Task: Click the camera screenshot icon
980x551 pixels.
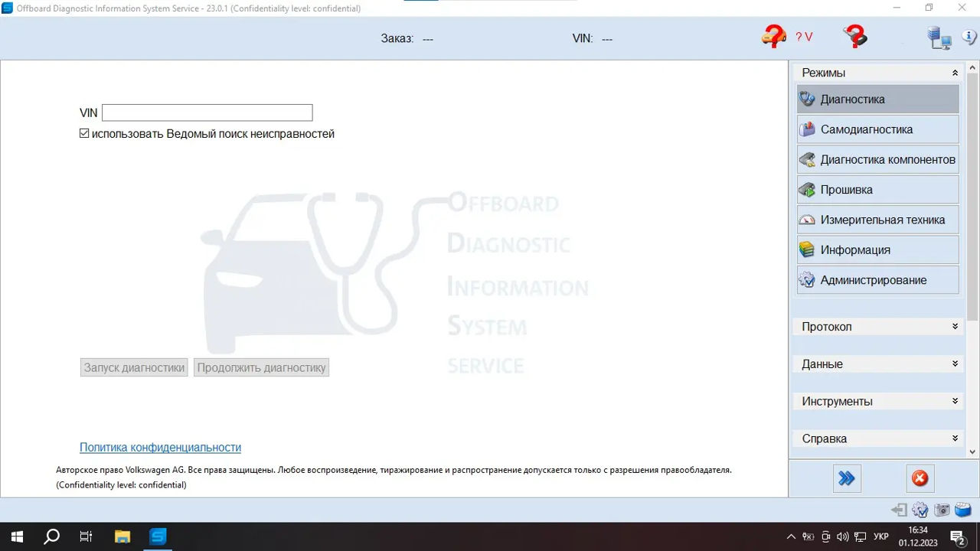Action: tap(942, 510)
